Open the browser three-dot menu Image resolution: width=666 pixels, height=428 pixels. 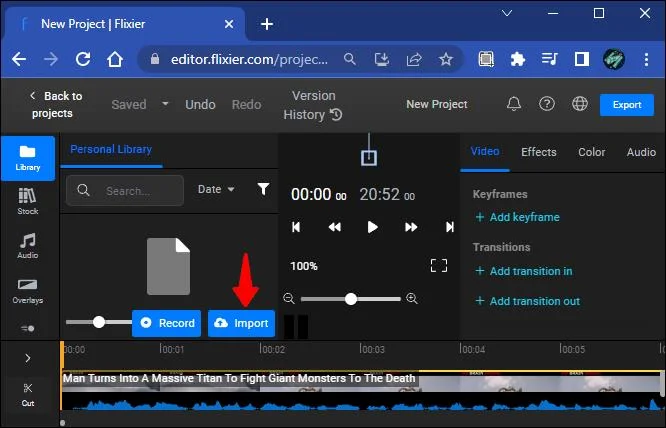(x=646, y=59)
